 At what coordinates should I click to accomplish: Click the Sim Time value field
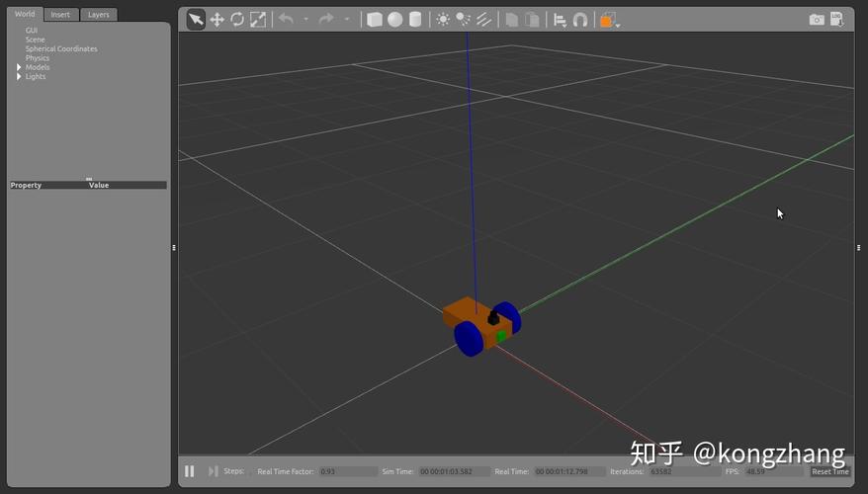pos(454,472)
